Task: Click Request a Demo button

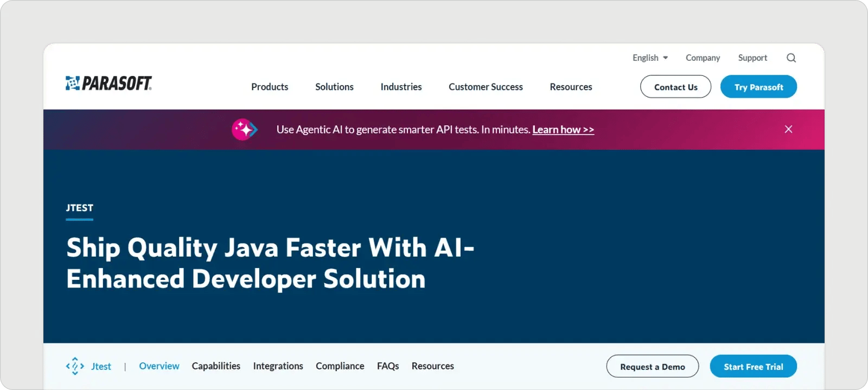Action: [x=652, y=367]
